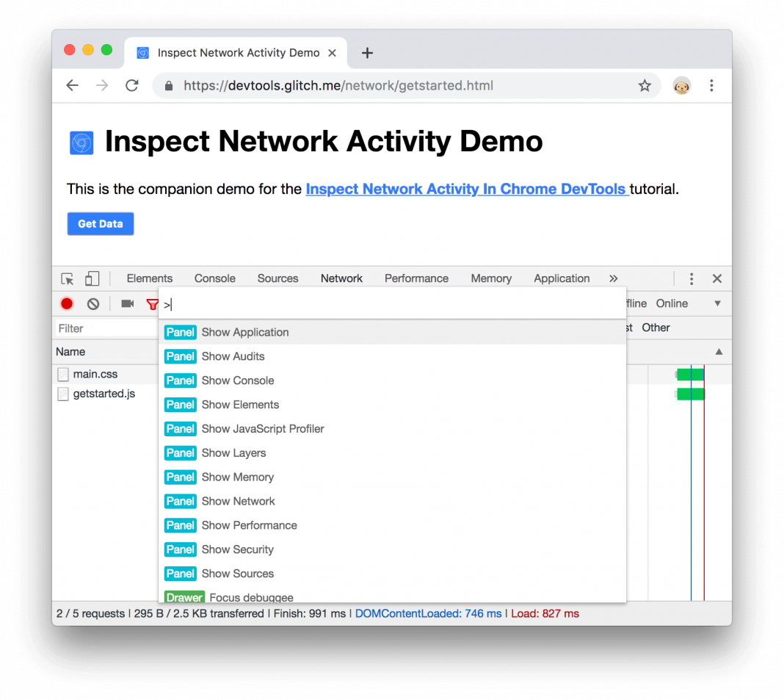The image size is (784, 700).
Task: Enable the Other request type filter
Action: click(x=656, y=328)
